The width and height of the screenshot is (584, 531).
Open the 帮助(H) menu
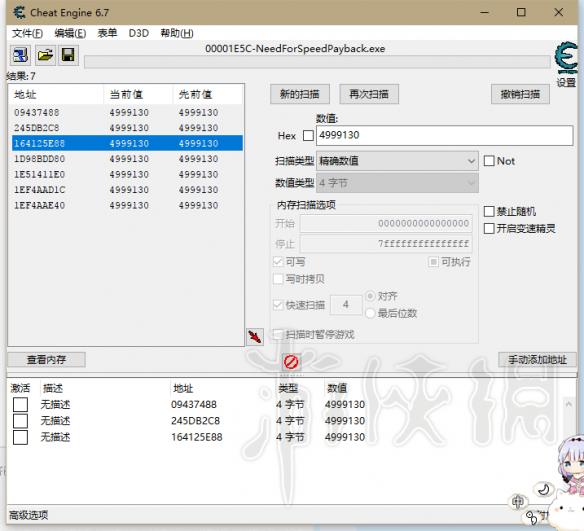tap(177, 34)
